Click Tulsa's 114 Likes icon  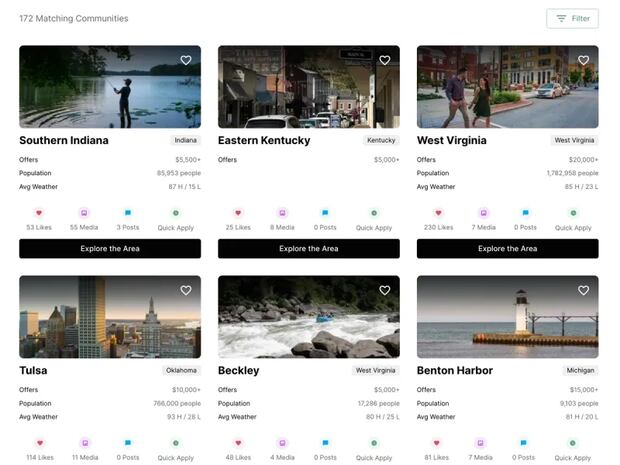pyautogui.click(x=40, y=443)
